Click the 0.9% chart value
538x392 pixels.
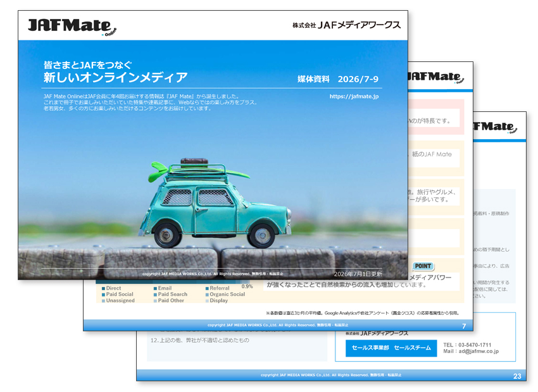[247, 286]
